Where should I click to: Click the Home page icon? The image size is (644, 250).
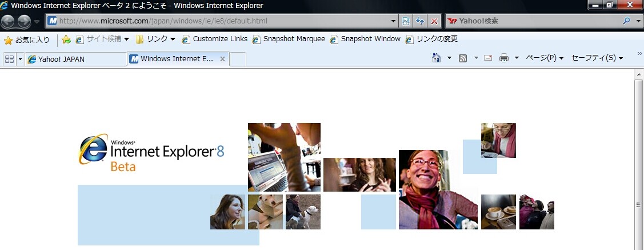coord(437,58)
